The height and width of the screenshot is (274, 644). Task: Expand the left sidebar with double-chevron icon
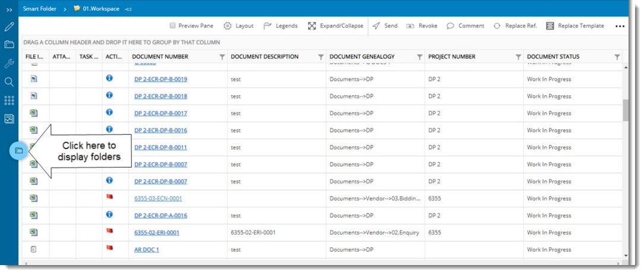point(9,10)
